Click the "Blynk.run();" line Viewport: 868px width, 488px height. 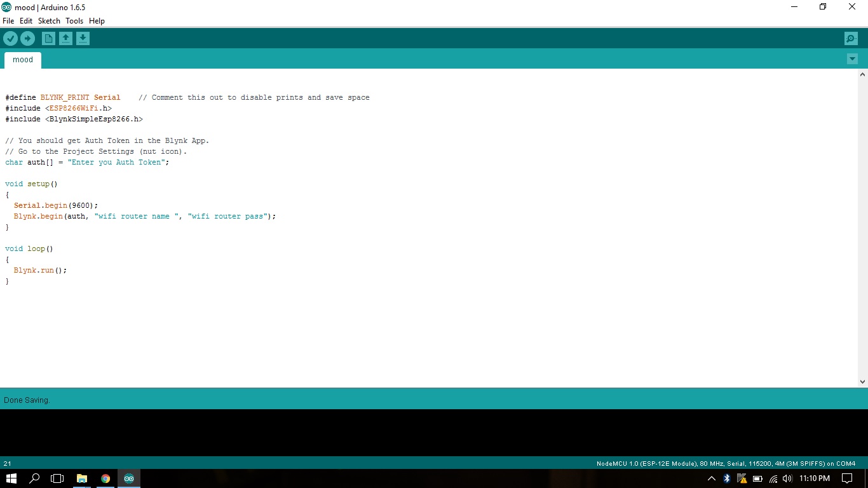click(x=40, y=270)
